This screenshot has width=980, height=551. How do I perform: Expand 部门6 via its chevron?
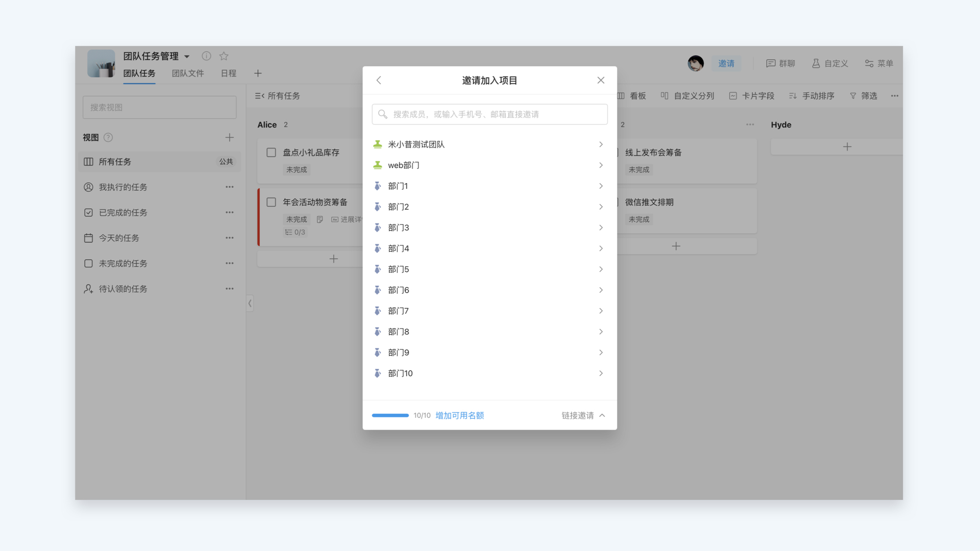601,290
